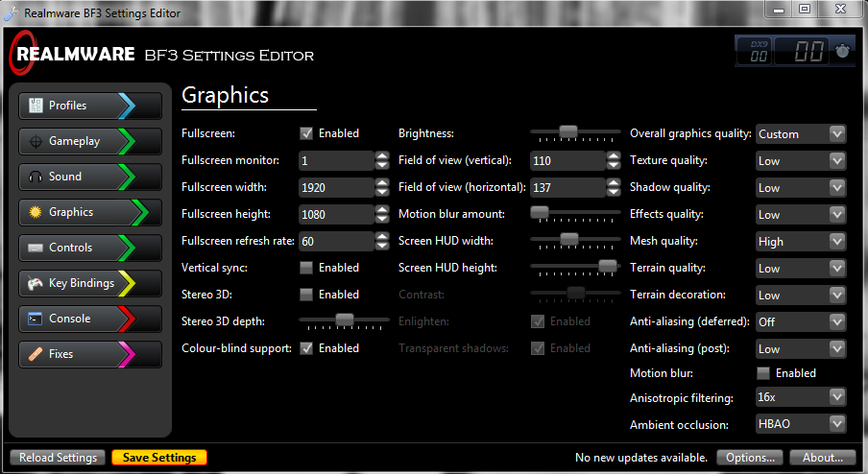Increase Fullscreen height with up arrow
Image resolution: width=868 pixels, height=474 pixels.
pyautogui.click(x=382, y=209)
